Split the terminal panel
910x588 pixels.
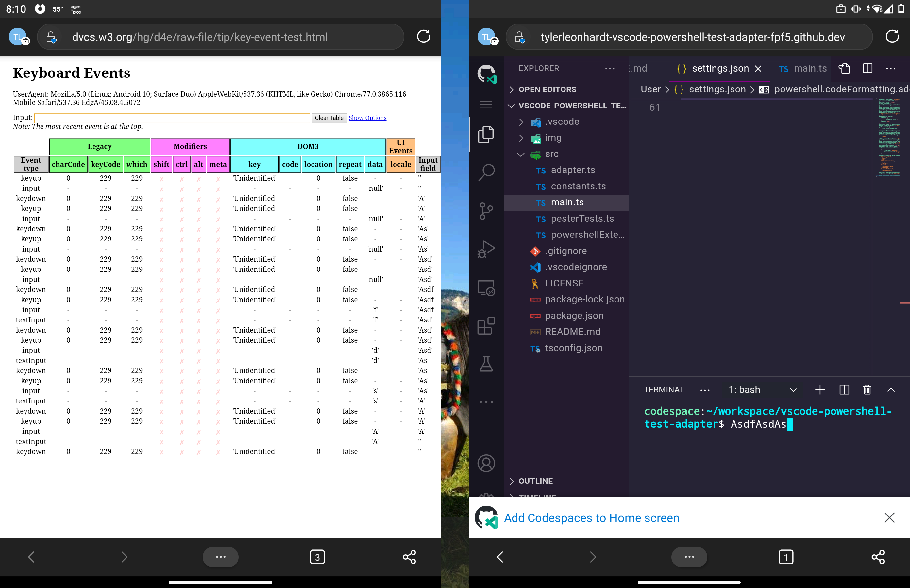tap(844, 389)
